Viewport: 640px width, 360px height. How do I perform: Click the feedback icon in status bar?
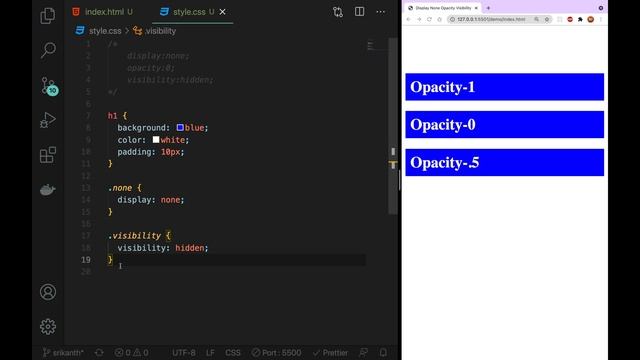[x=363, y=353]
